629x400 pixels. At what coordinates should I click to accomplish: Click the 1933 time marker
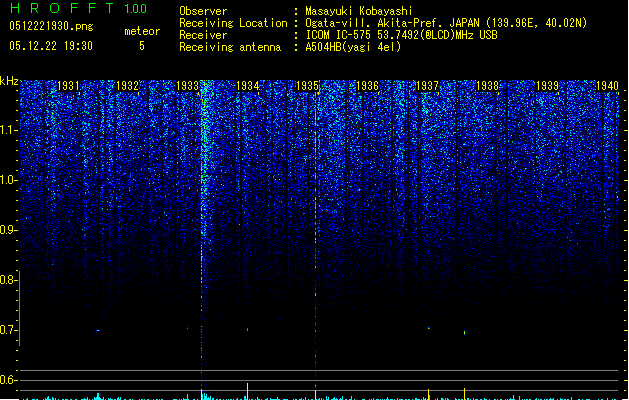point(188,86)
